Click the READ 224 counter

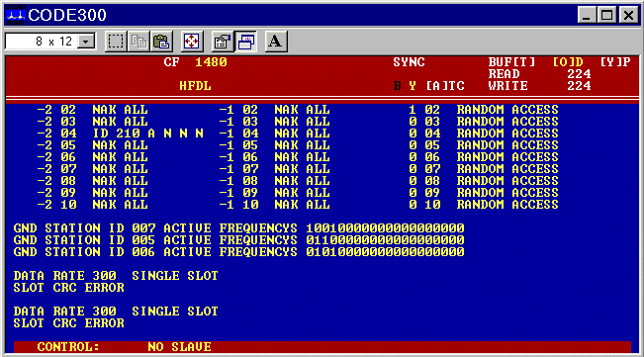click(x=539, y=74)
